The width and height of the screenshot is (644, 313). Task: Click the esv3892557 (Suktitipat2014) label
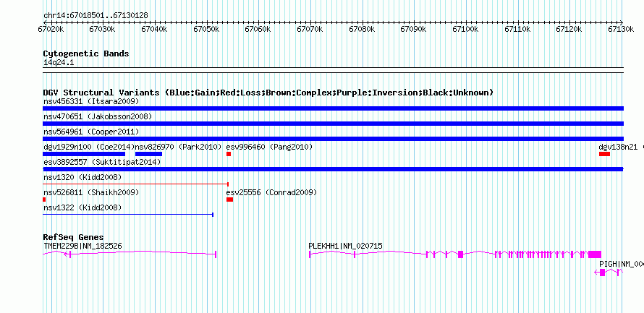point(102,162)
